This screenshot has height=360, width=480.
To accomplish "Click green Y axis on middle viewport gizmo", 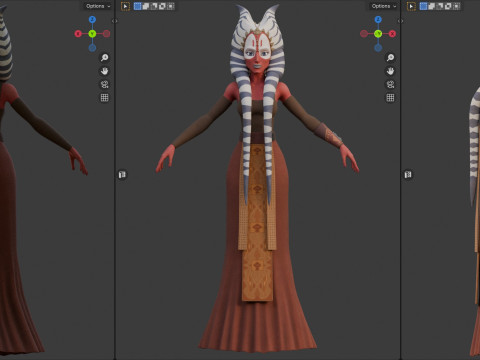I will [378, 34].
